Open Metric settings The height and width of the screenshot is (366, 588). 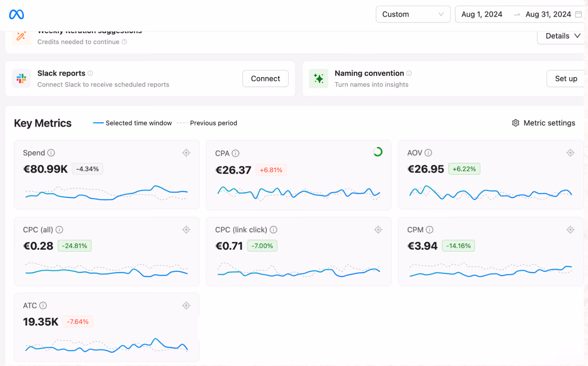(x=543, y=123)
